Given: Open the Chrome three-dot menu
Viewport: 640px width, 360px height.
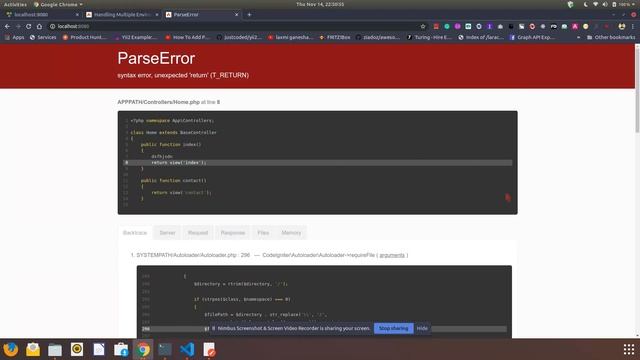Looking at the screenshot, I should [633, 26].
